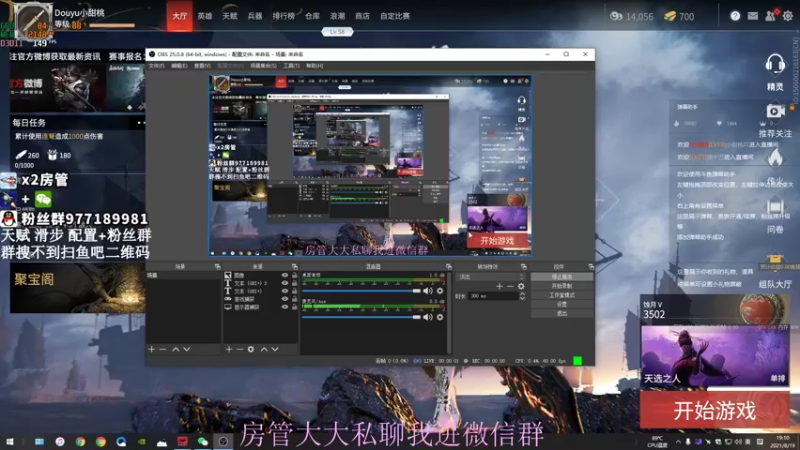This screenshot has height=450, width=800.
Task: Toggle lock on game capture source
Action: tap(294, 299)
